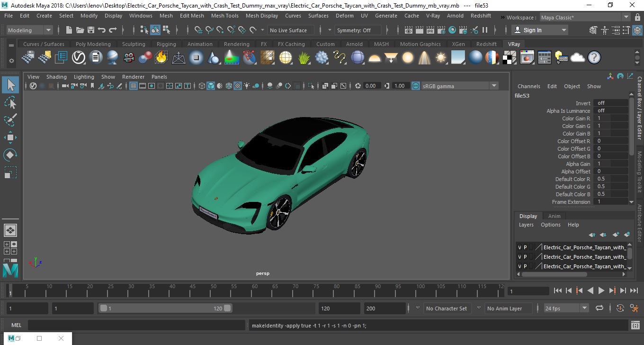Click the time slider at frame 60
Image resolution: width=644 pixels, height=345 pixels.
point(254,290)
